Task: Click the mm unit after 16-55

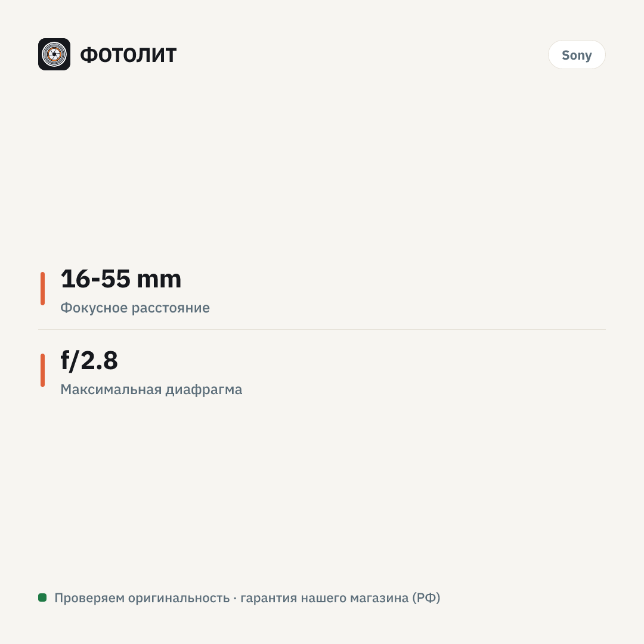Action: 159,280
